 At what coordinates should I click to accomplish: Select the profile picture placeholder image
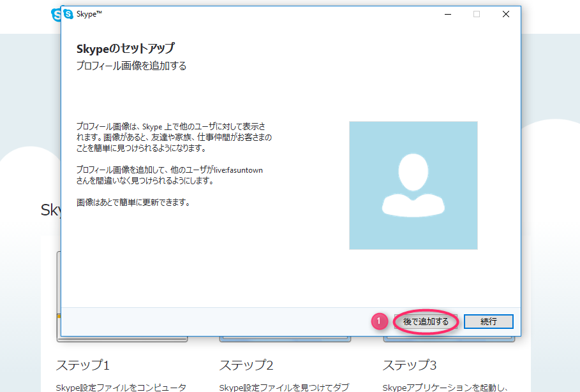[413, 185]
